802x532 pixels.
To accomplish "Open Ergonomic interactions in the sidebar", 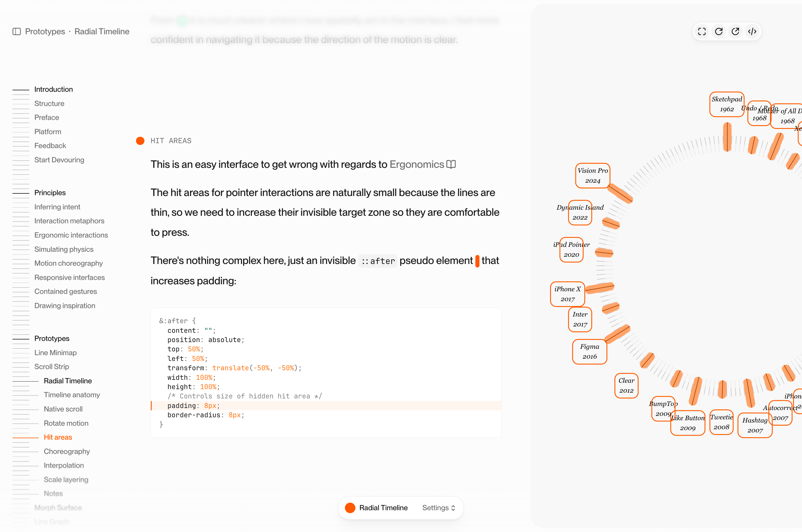I will point(71,235).
